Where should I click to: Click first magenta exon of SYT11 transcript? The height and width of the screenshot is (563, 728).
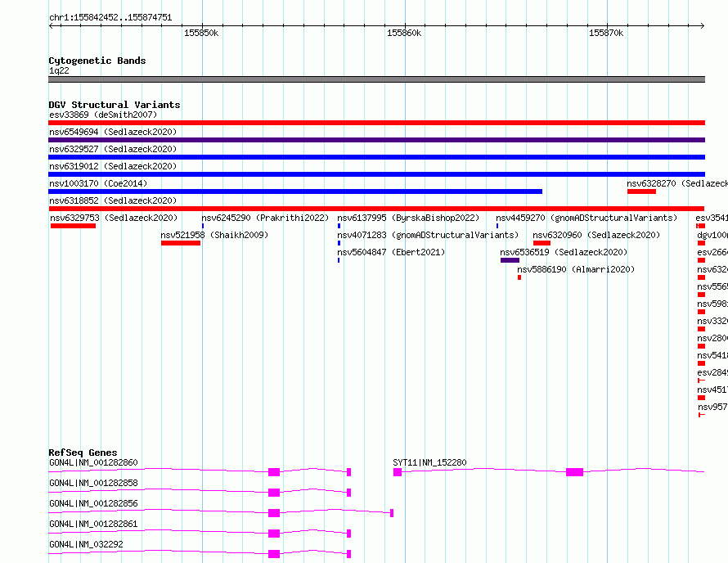(398, 472)
